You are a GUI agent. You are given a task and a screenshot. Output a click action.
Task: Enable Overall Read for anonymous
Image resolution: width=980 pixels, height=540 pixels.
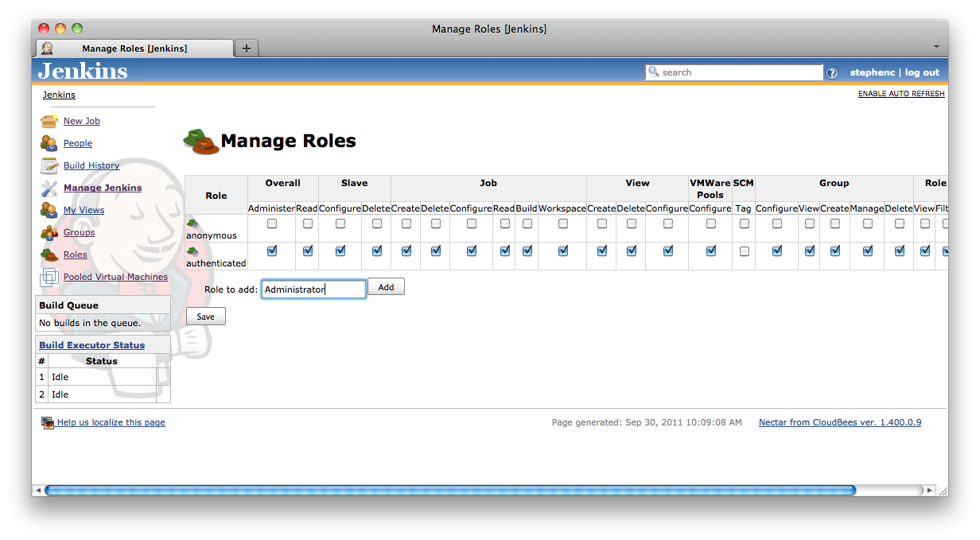pyautogui.click(x=307, y=223)
